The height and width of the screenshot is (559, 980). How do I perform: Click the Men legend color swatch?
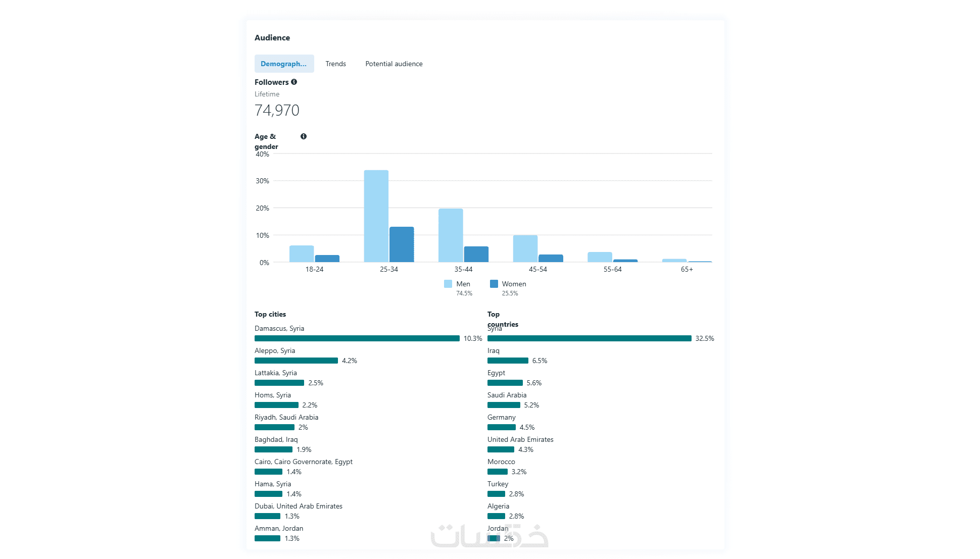click(x=448, y=284)
